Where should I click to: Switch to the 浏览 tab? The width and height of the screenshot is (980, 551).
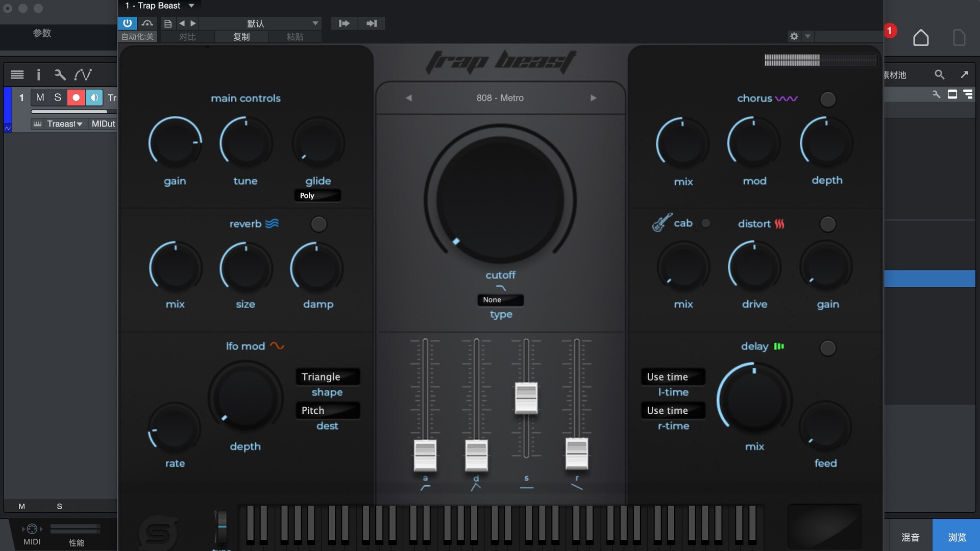[x=957, y=537]
